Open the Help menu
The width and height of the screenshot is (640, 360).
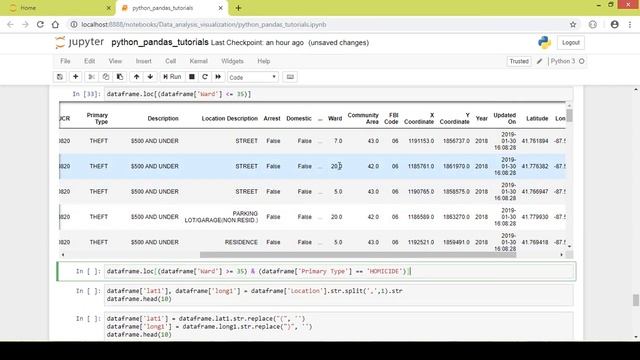coord(264,61)
